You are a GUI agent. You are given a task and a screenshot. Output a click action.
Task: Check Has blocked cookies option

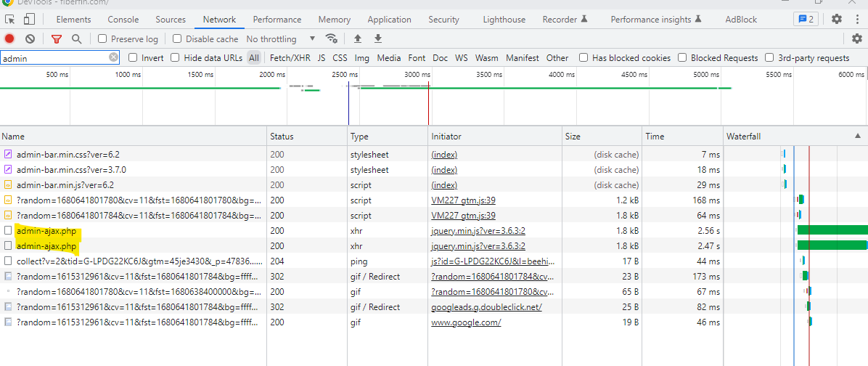click(x=584, y=57)
